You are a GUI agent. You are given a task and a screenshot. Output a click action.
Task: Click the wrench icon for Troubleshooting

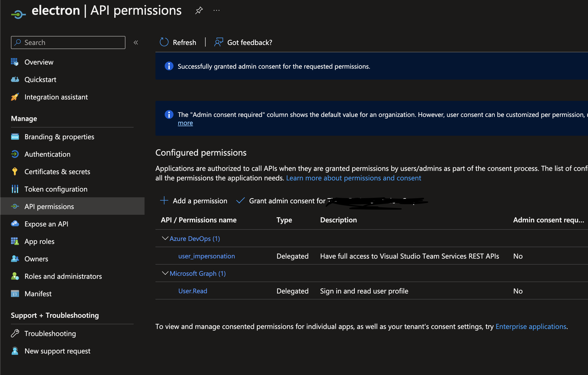(15, 333)
